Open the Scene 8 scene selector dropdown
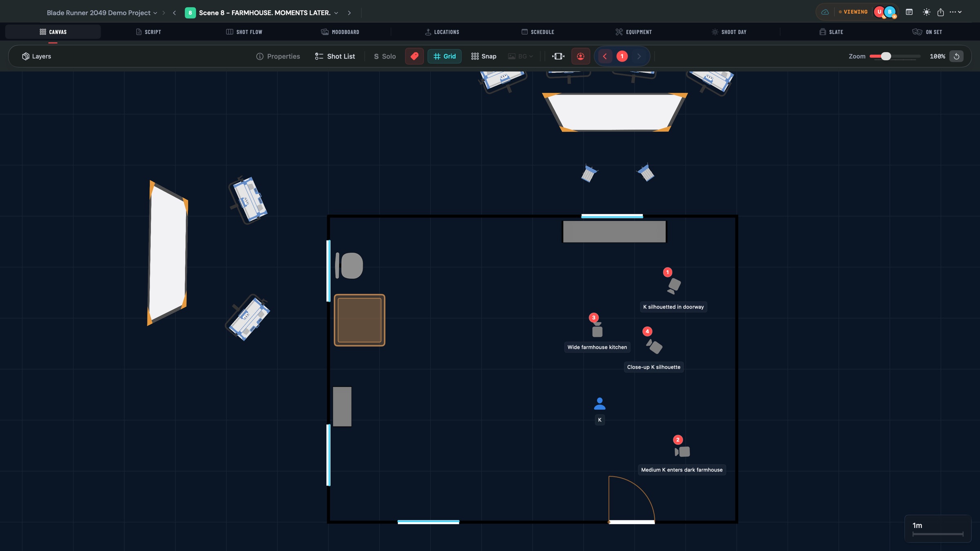980x551 pixels. pos(336,13)
